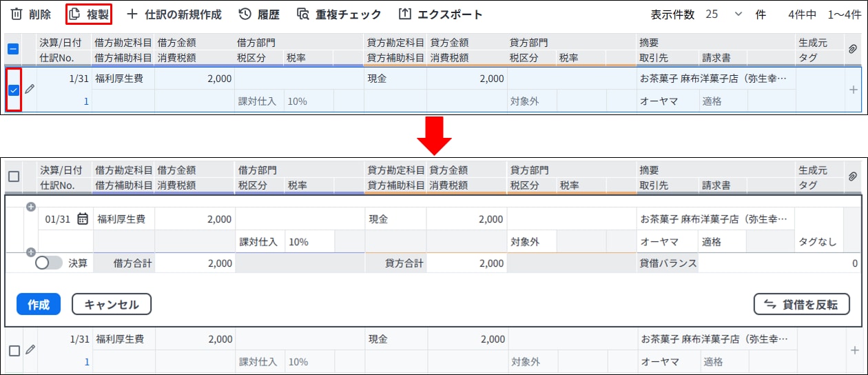Click the blue 作成 button

(x=39, y=304)
